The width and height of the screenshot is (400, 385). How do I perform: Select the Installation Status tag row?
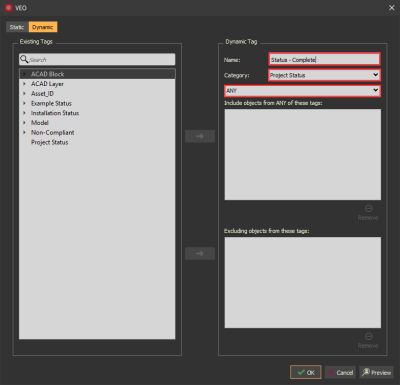click(x=97, y=113)
